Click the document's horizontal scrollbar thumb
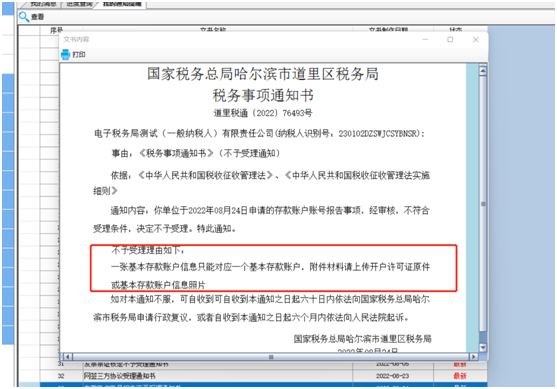 pos(271,357)
